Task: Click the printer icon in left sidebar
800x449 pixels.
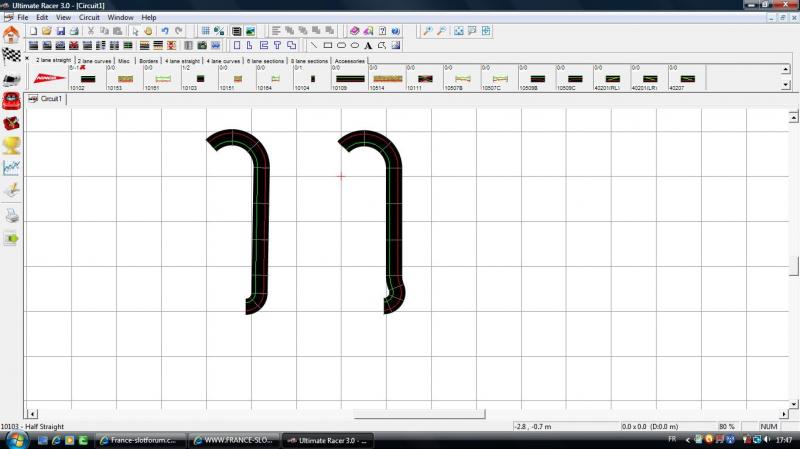Action: coord(11,215)
